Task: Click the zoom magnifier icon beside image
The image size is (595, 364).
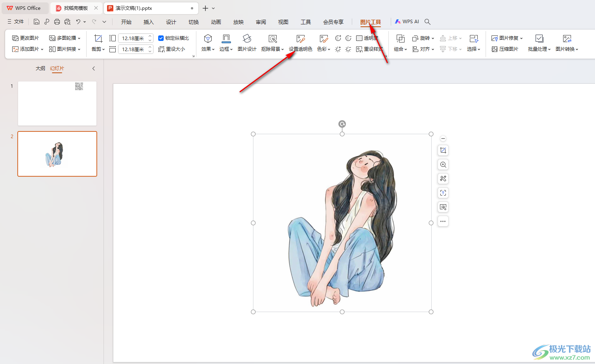Action: tap(443, 164)
